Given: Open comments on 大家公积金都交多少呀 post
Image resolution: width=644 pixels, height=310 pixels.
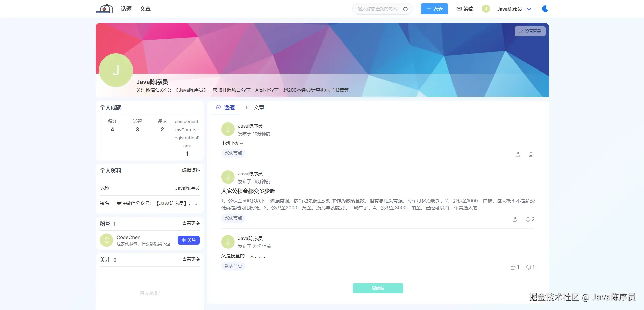Looking at the screenshot, I should coord(530,219).
